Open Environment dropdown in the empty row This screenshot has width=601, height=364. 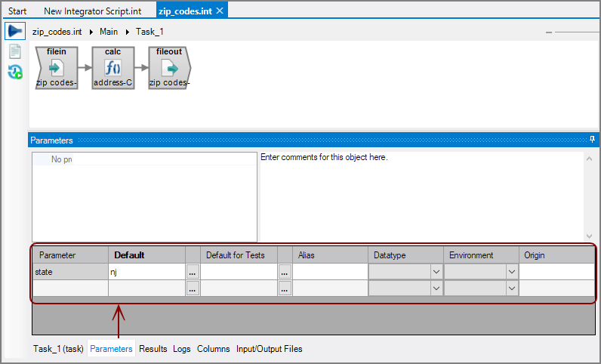tap(511, 288)
